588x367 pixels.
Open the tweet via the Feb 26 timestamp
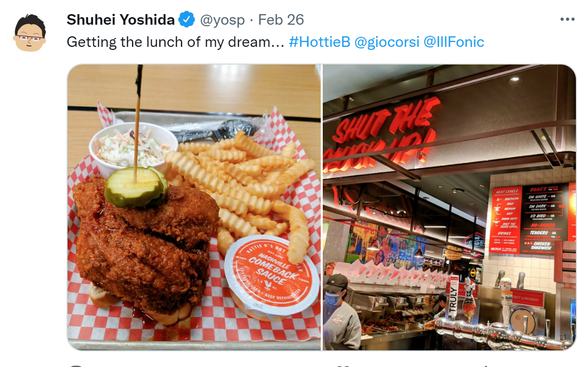[281, 20]
